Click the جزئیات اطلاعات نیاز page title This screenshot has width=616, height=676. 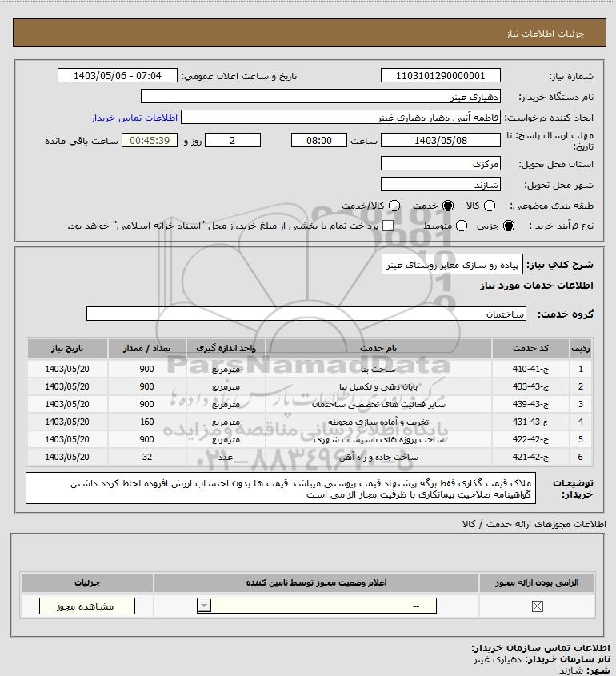coord(546,34)
